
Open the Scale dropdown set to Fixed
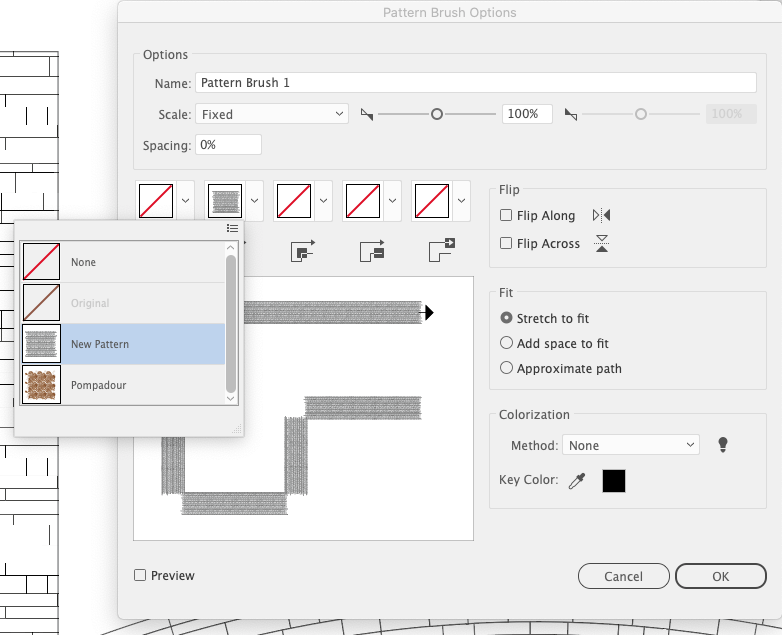[x=272, y=114]
